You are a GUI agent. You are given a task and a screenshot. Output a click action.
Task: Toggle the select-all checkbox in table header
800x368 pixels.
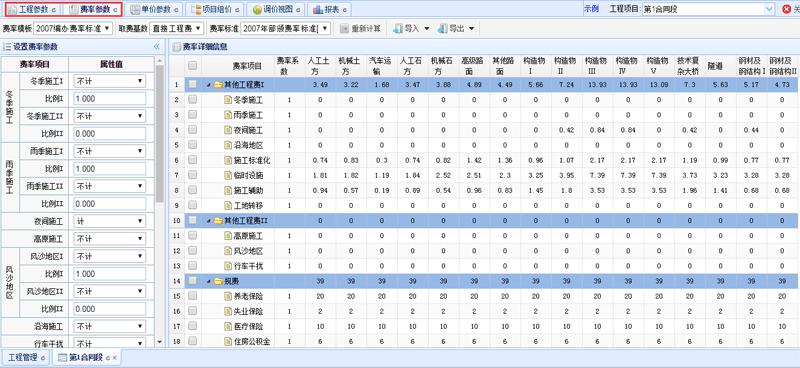click(192, 65)
